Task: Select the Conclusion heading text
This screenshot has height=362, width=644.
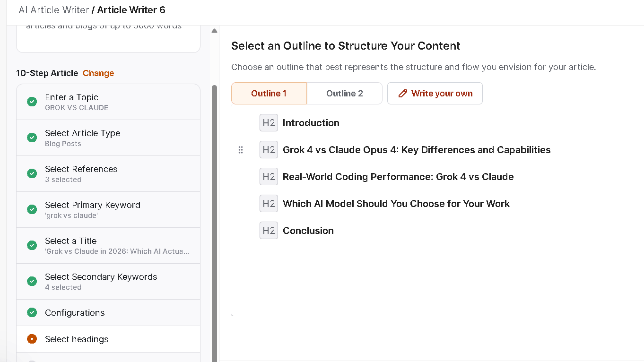Action: click(308, 231)
